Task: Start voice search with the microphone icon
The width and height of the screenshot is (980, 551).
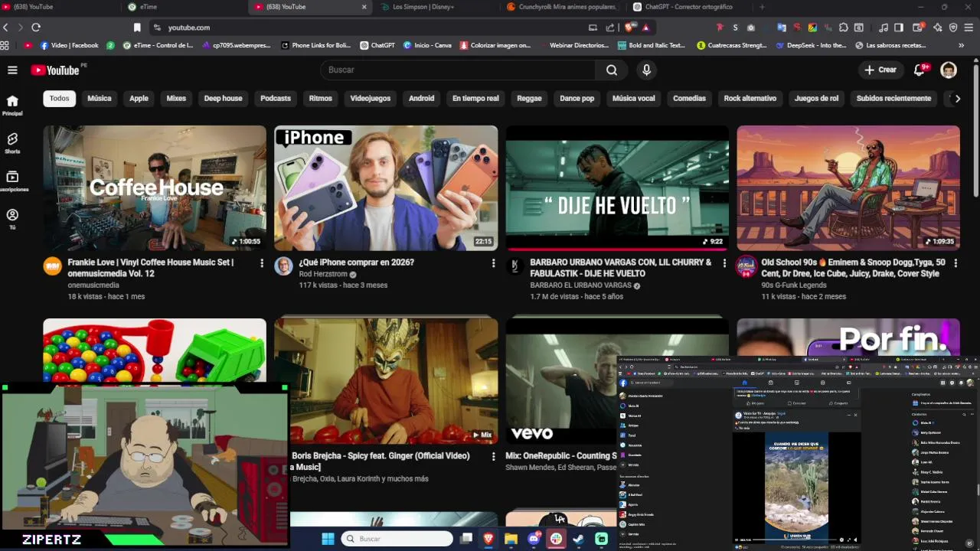Action: click(x=647, y=70)
